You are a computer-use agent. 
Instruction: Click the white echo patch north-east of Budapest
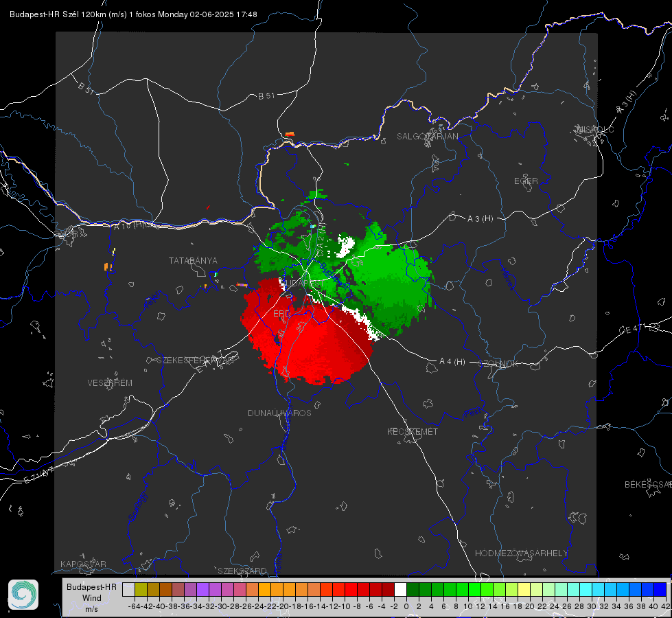pos(346,247)
